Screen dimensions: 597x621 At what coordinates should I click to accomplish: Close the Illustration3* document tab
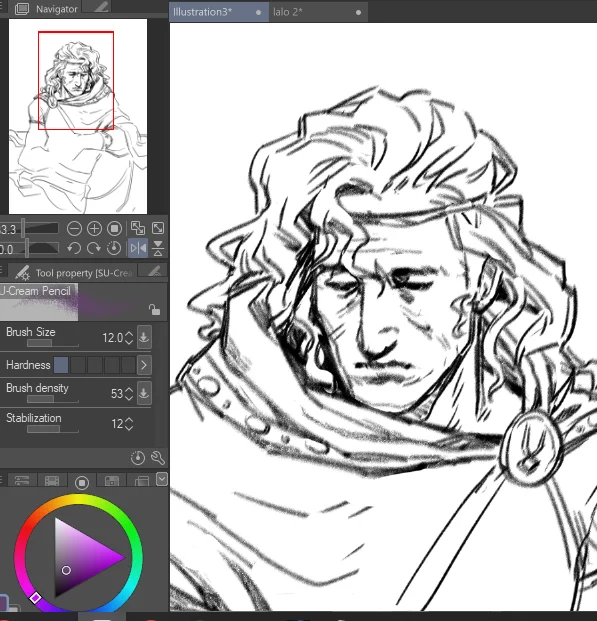pos(258,12)
